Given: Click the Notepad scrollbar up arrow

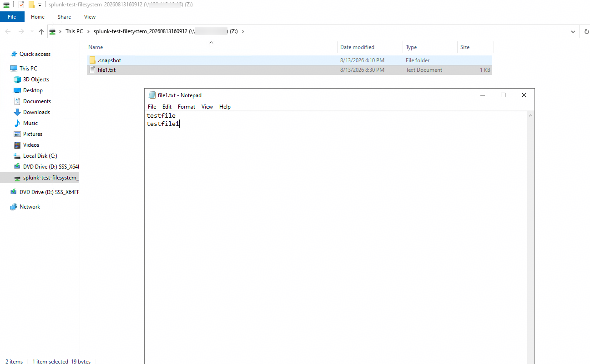Looking at the screenshot, I should point(530,116).
